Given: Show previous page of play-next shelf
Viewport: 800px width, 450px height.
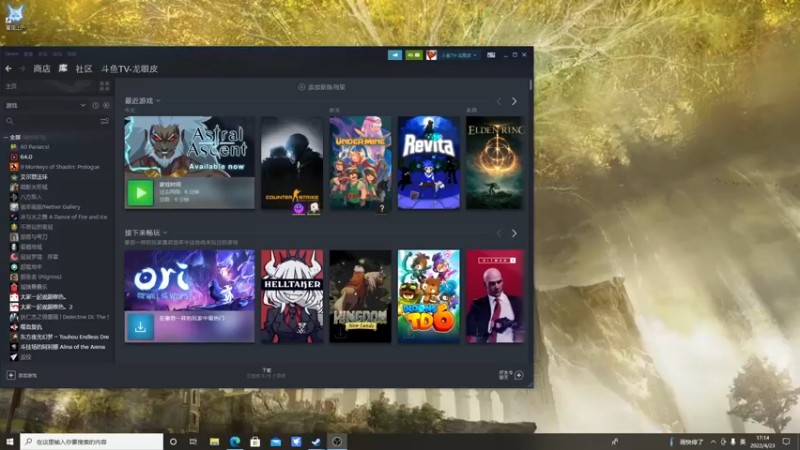Looking at the screenshot, I should [499, 233].
